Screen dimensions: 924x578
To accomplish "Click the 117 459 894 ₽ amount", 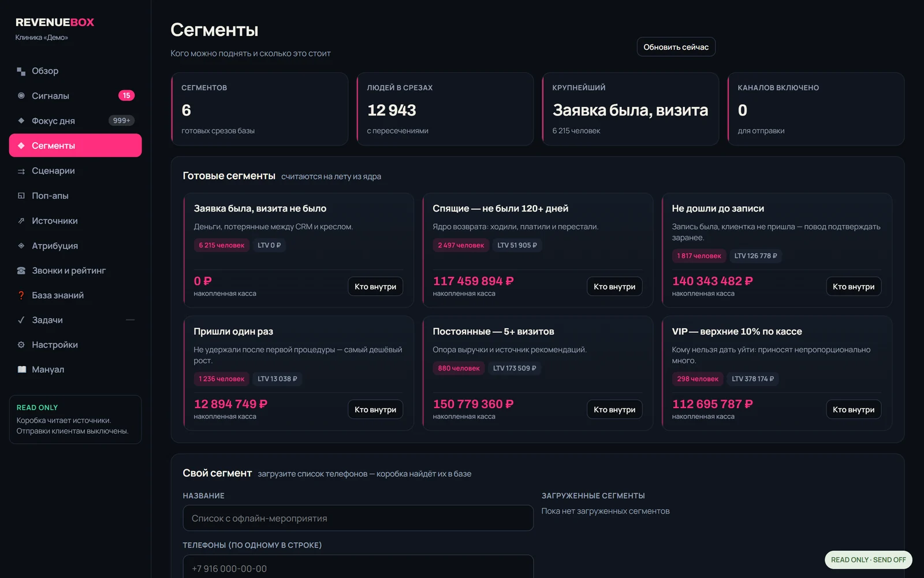I will click(474, 281).
